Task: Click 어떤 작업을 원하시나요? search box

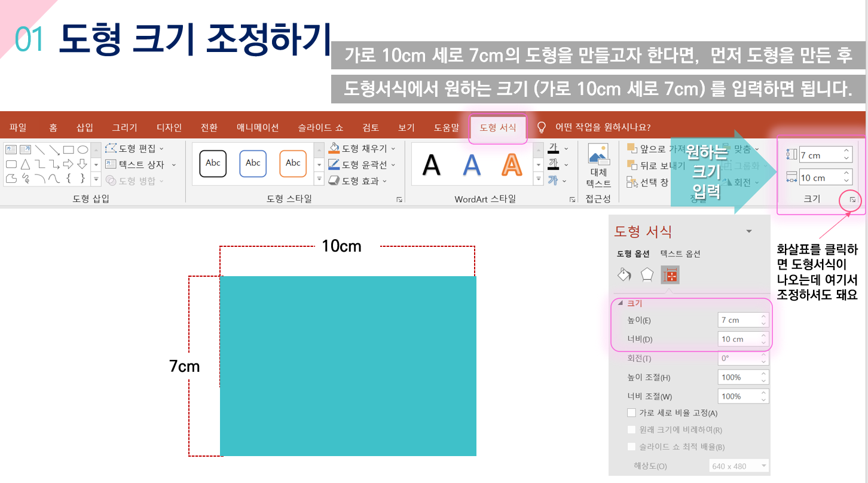Action: tap(603, 127)
